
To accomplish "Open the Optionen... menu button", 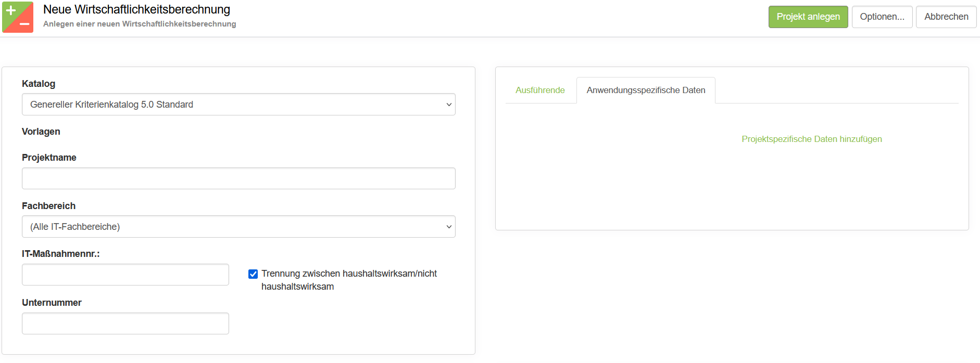I will pyautogui.click(x=882, y=17).
